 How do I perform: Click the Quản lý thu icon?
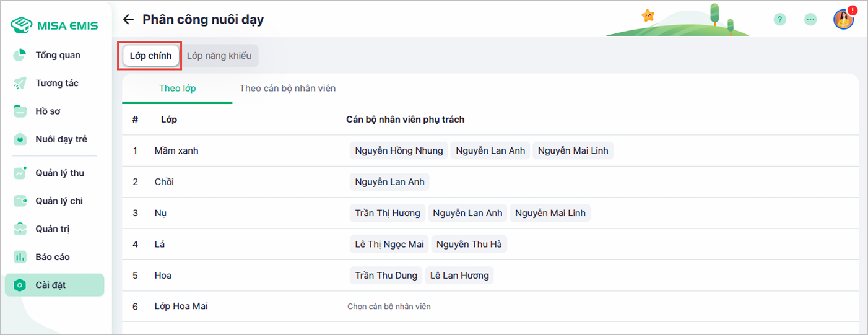(20, 173)
